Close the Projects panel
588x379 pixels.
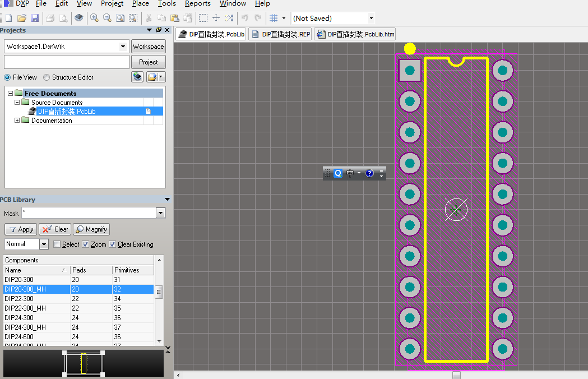167,30
